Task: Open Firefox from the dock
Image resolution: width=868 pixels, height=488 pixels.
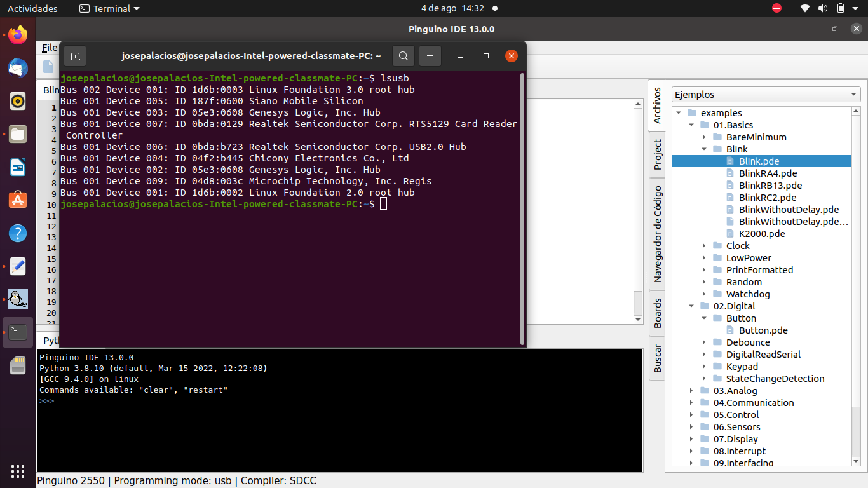Action: 18,34
